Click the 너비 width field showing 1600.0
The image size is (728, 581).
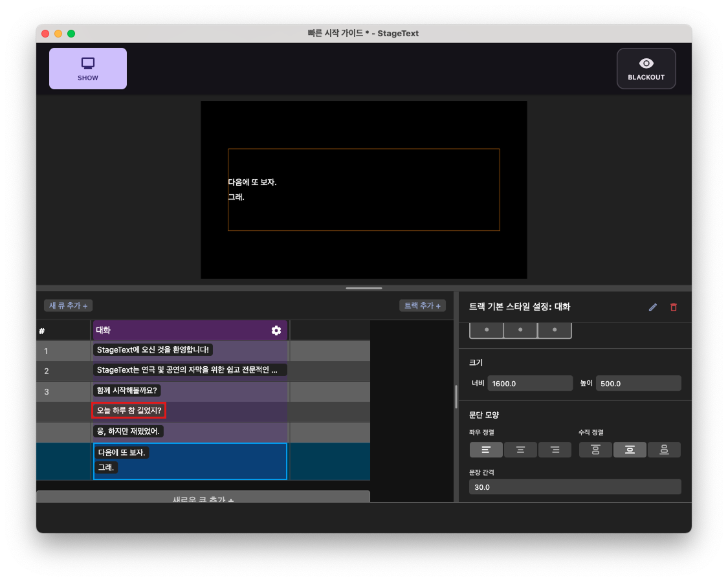pos(530,383)
